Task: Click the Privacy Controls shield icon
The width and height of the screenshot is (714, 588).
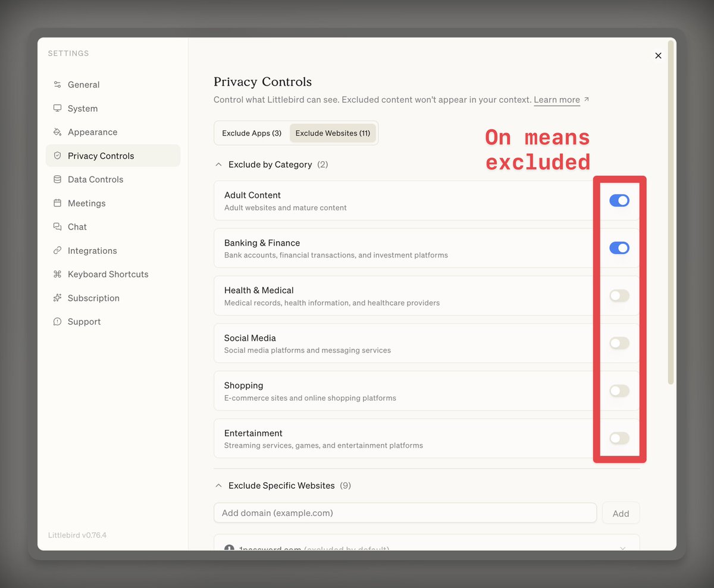Action: click(57, 156)
